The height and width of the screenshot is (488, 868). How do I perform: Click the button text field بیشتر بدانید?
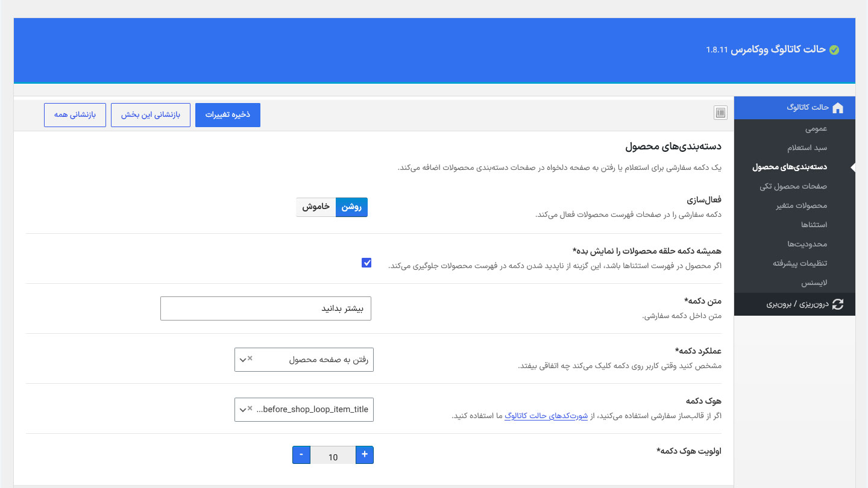point(266,308)
